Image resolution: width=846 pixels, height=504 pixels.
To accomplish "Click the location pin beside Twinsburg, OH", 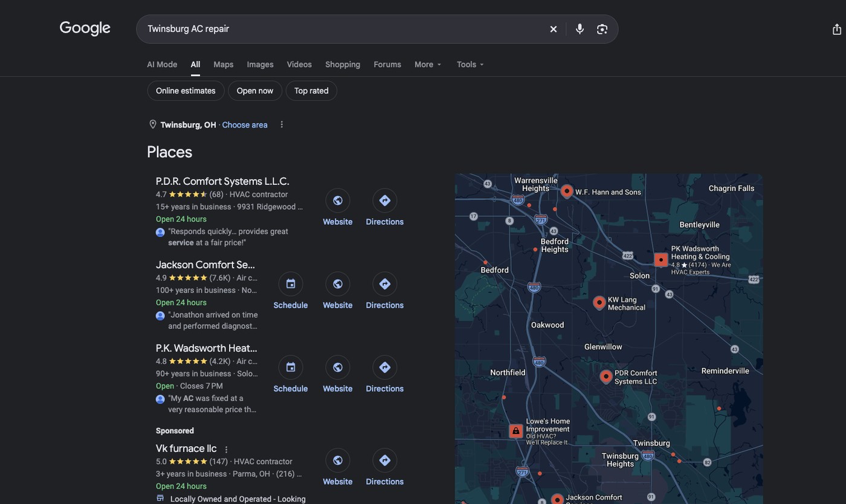I will (x=153, y=124).
